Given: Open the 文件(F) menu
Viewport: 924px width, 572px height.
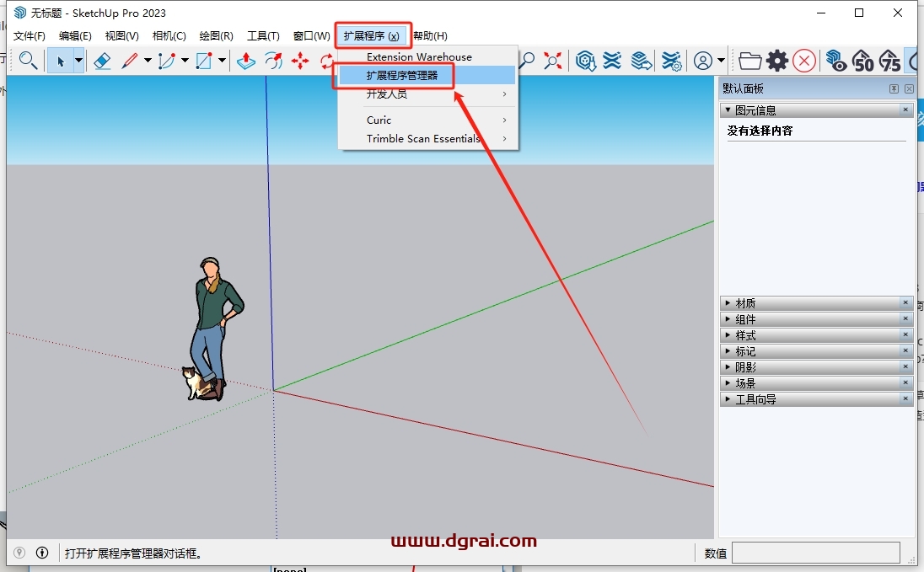Looking at the screenshot, I should tap(30, 36).
